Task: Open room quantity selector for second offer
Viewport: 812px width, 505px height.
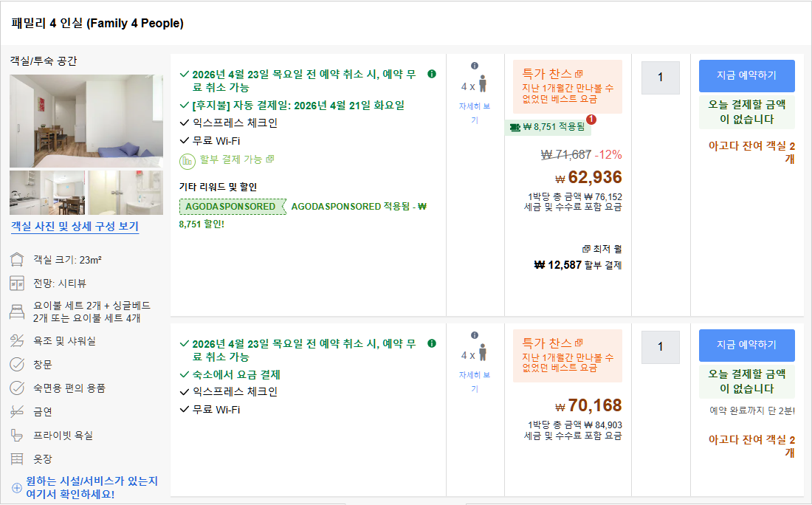Action: pos(660,346)
